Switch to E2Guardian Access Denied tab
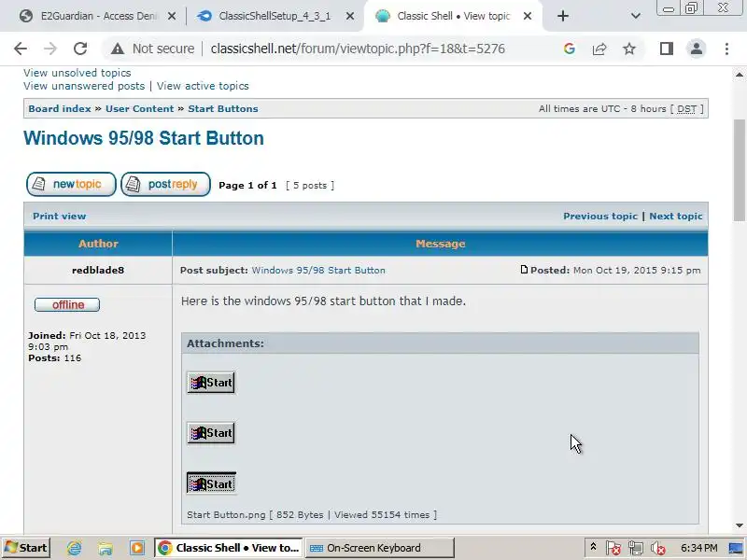747x560 pixels. [98, 16]
